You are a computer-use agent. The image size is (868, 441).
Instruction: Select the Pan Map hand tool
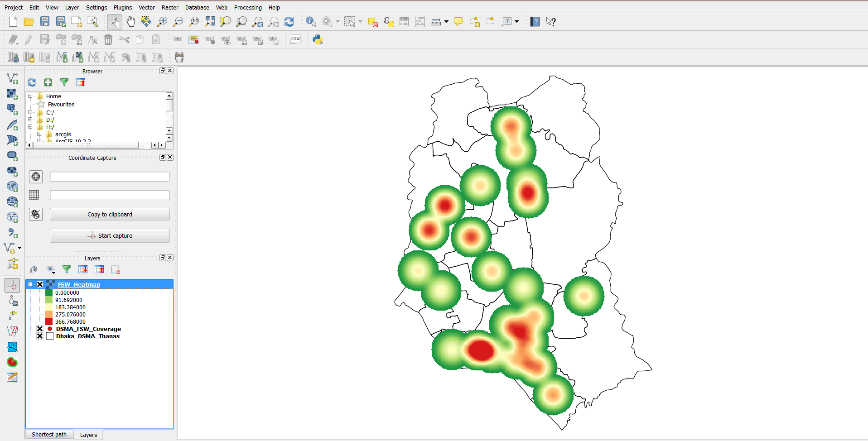pyautogui.click(x=130, y=22)
